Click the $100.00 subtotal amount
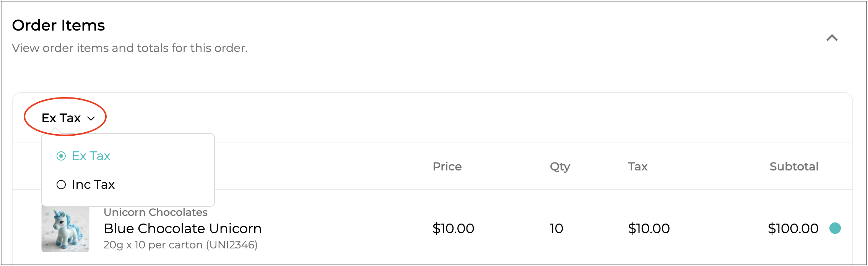This screenshot has height=266, width=868. 793,229
